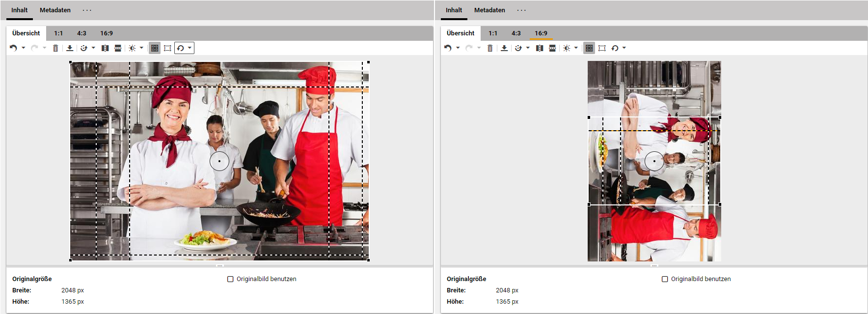
Task: Enable 'Originalbild benutzen' in the left panel
Action: [x=230, y=279]
